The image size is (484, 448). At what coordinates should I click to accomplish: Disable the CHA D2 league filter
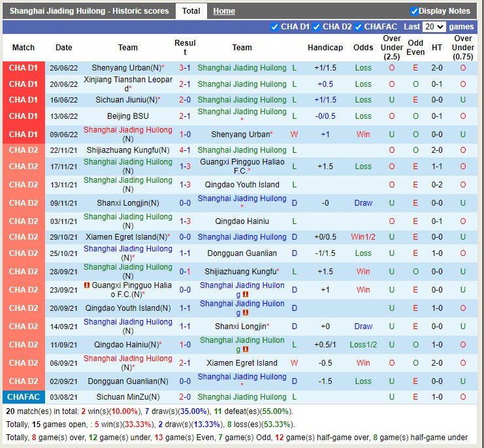tap(316, 27)
